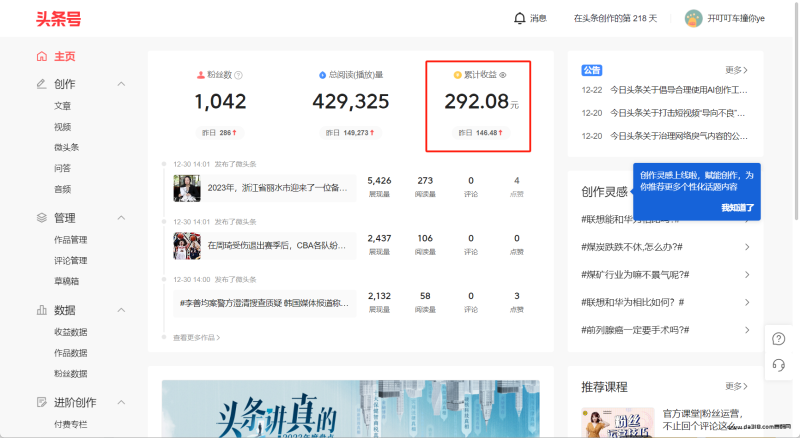Click 更多 in the 公告 panel
Screen dimensions: 800x438
[x=736, y=70]
